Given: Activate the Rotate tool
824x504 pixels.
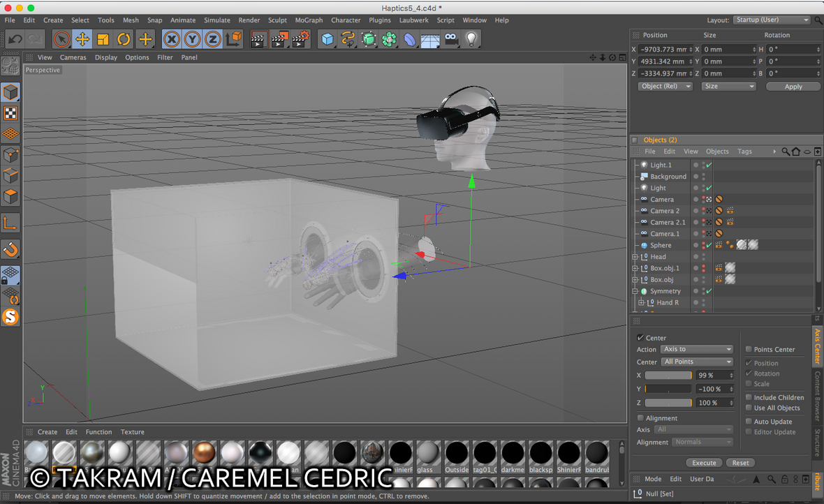Looking at the screenshot, I should tap(124, 39).
